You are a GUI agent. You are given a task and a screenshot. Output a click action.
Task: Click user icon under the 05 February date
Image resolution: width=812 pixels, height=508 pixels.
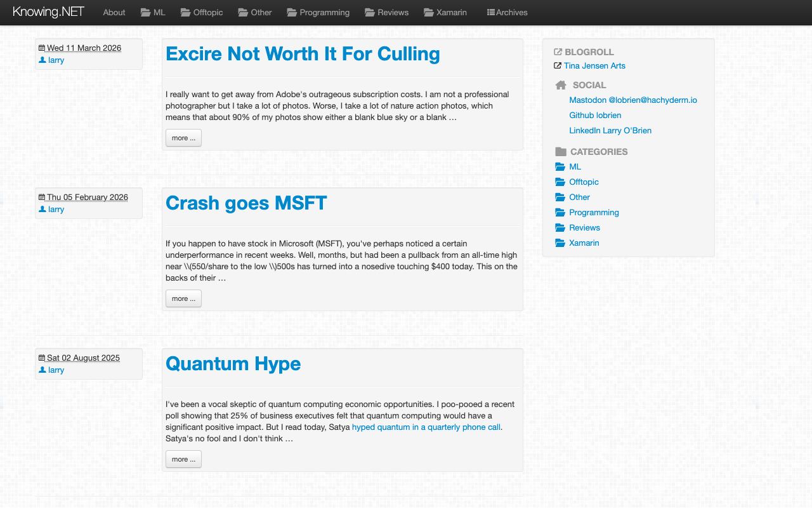(x=42, y=209)
